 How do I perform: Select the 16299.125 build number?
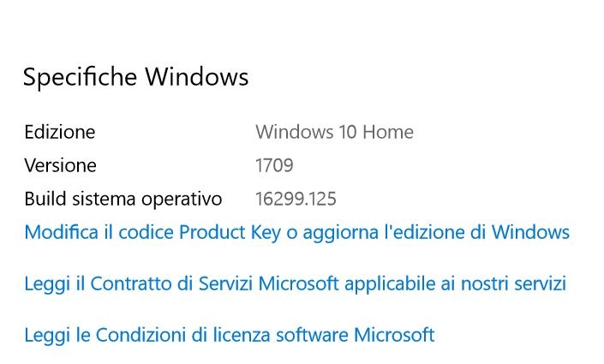point(296,200)
